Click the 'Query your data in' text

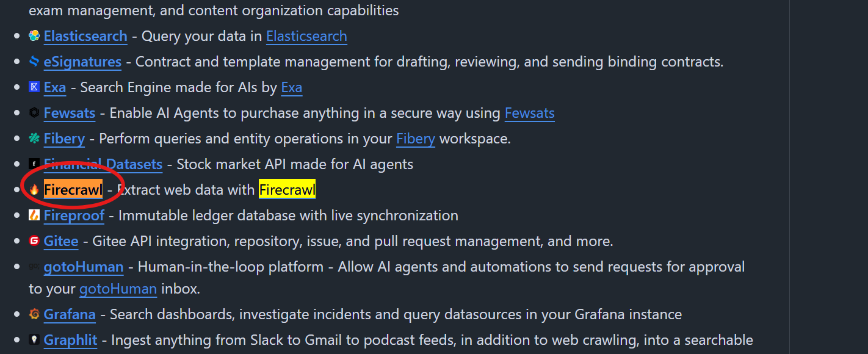202,36
